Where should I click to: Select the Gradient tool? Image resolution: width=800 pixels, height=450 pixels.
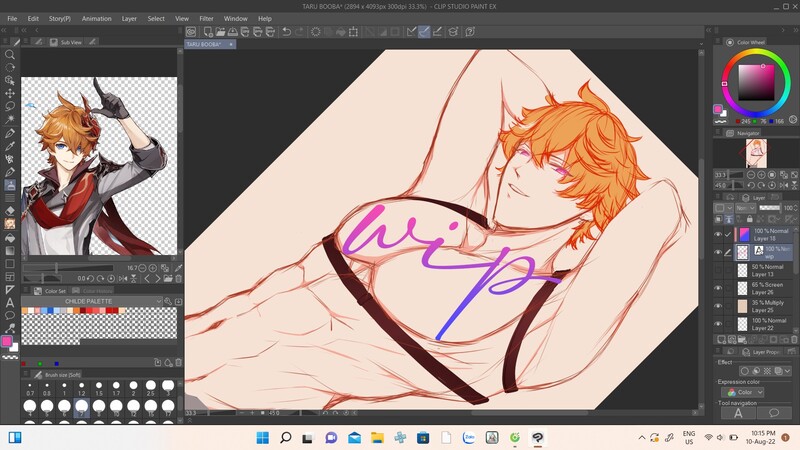coord(10,251)
